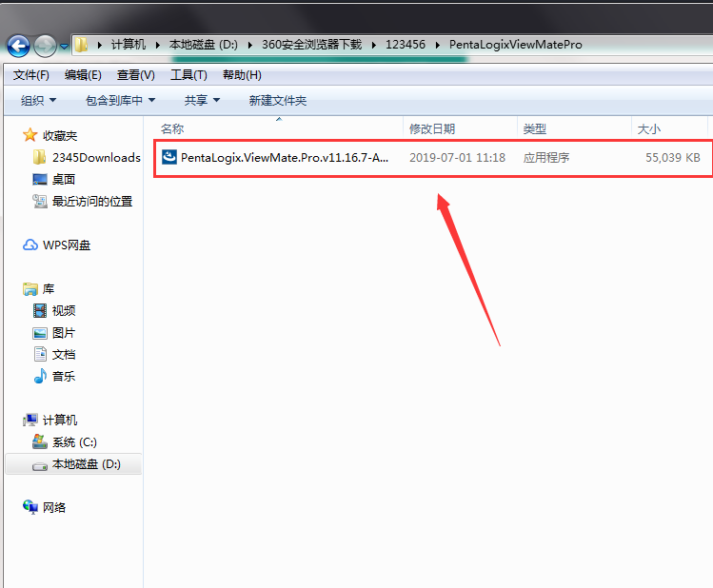Click the 本地磁盘 (D:) drive icon in sidebar
This screenshot has height=588, width=713.
[40, 466]
